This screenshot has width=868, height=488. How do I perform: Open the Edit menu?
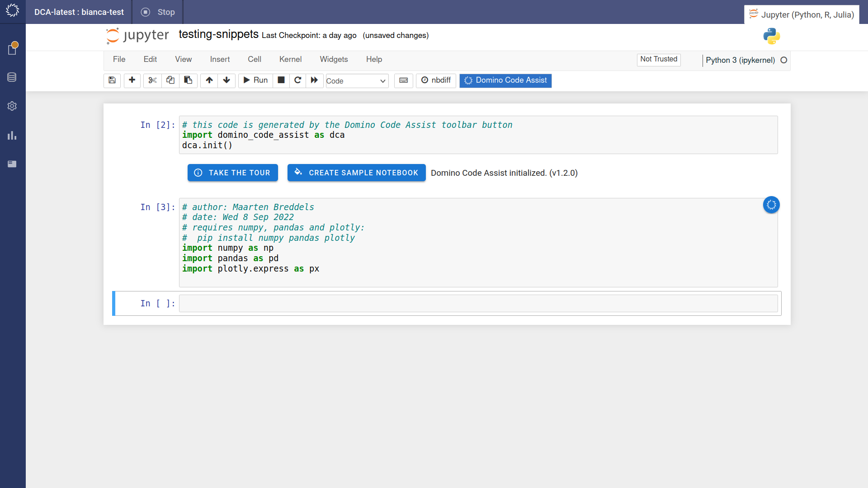[x=150, y=59]
